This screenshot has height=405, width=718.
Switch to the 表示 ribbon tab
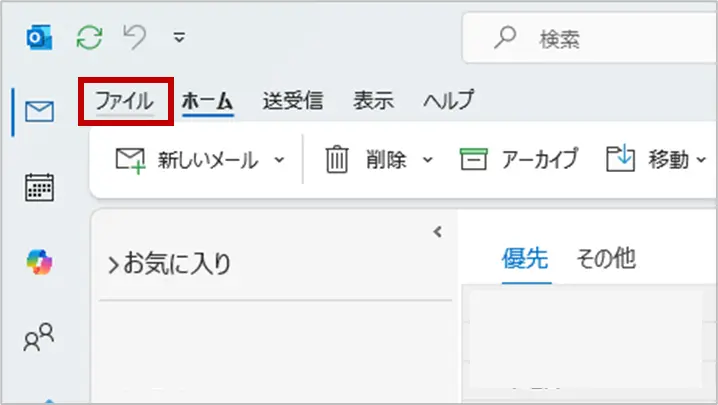pyautogui.click(x=373, y=100)
